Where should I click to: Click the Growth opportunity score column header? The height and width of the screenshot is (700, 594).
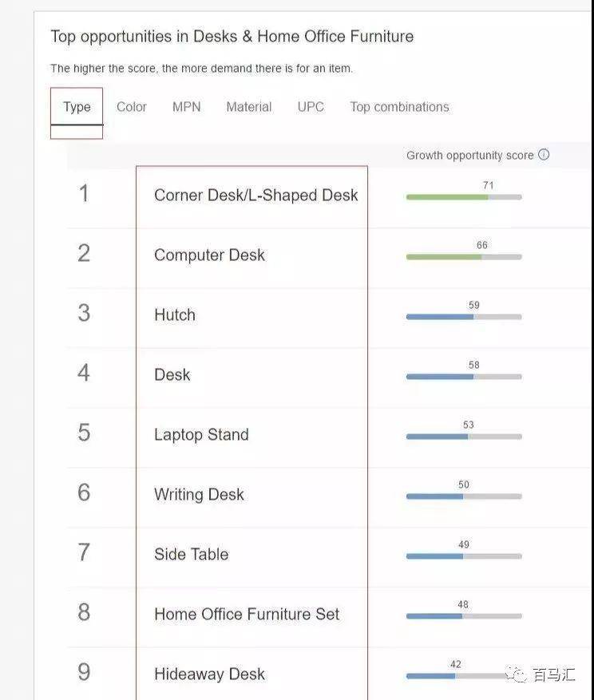pyautogui.click(x=469, y=156)
